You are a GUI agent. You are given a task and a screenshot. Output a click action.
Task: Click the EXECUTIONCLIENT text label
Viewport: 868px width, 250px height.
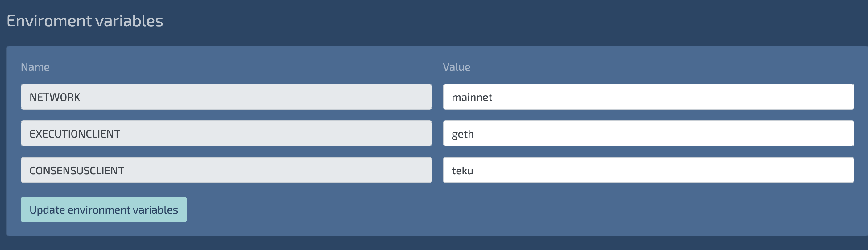click(x=74, y=134)
